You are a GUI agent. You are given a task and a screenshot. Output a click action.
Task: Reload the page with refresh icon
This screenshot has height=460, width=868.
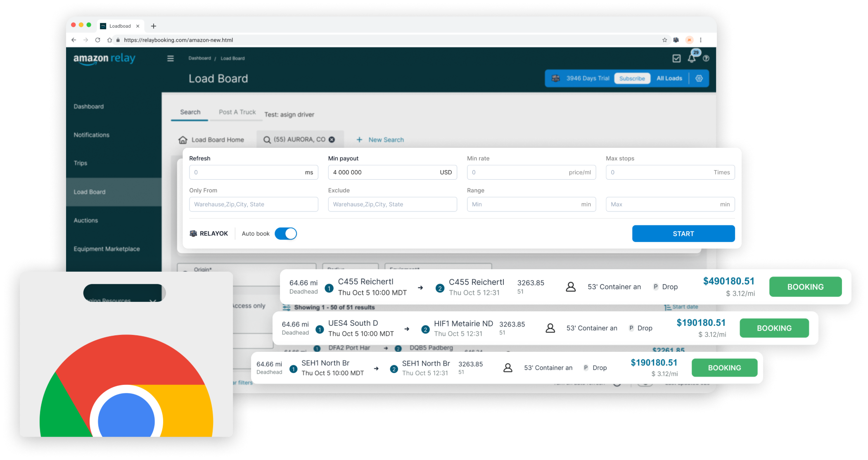pos(98,40)
